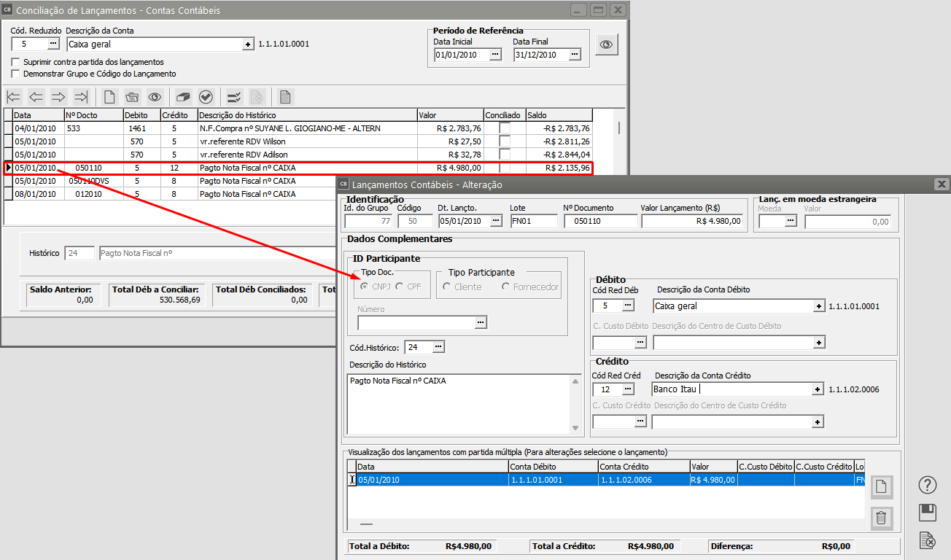Expand Descrição da Conta Débito plus button
The image size is (951, 560).
click(819, 306)
